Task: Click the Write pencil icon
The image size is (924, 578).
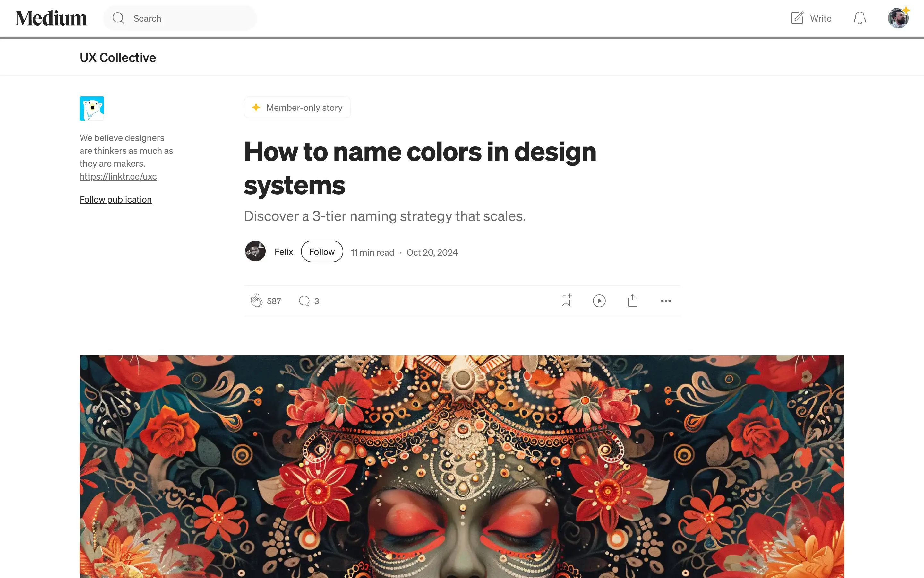Action: (x=797, y=18)
